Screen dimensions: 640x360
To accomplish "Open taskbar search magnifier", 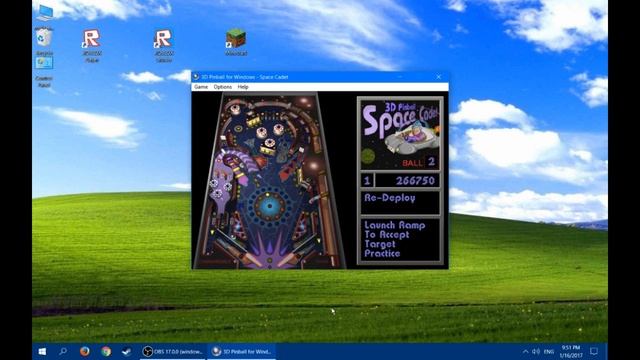I will point(63,351).
